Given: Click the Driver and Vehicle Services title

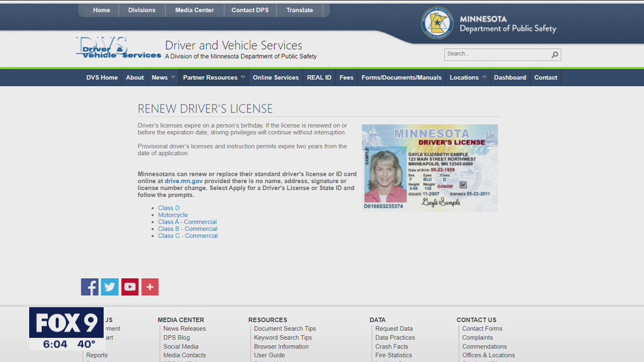Looking at the screenshot, I should [233, 45].
